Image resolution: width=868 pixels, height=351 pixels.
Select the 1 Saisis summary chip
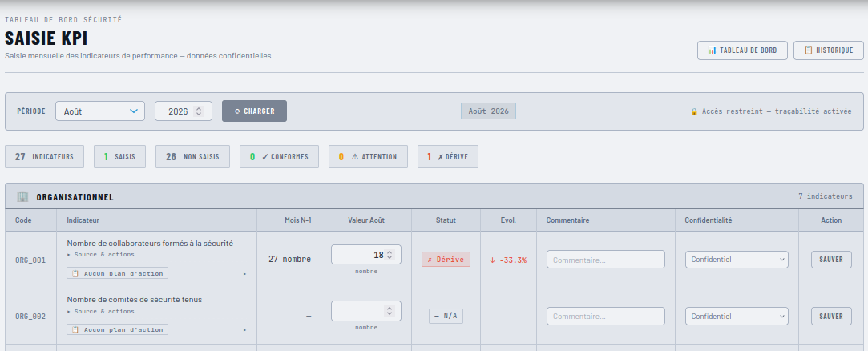(119, 157)
